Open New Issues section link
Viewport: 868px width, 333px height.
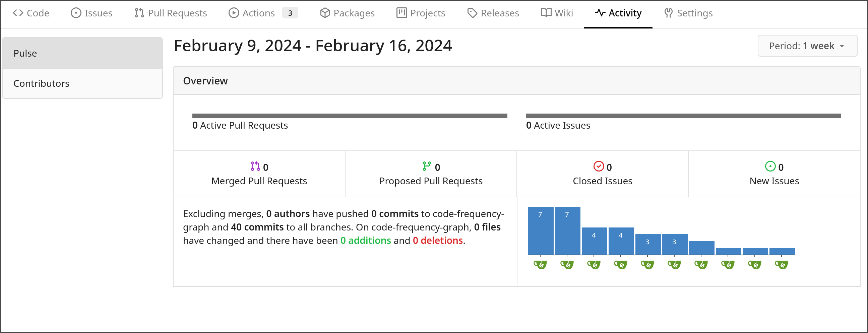[x=774, y=174]
